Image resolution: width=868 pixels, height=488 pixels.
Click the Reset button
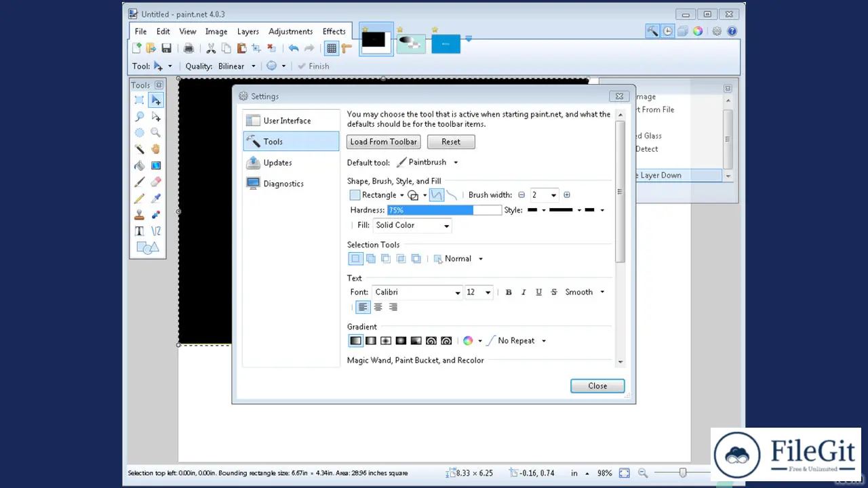(x=451, y=142)
